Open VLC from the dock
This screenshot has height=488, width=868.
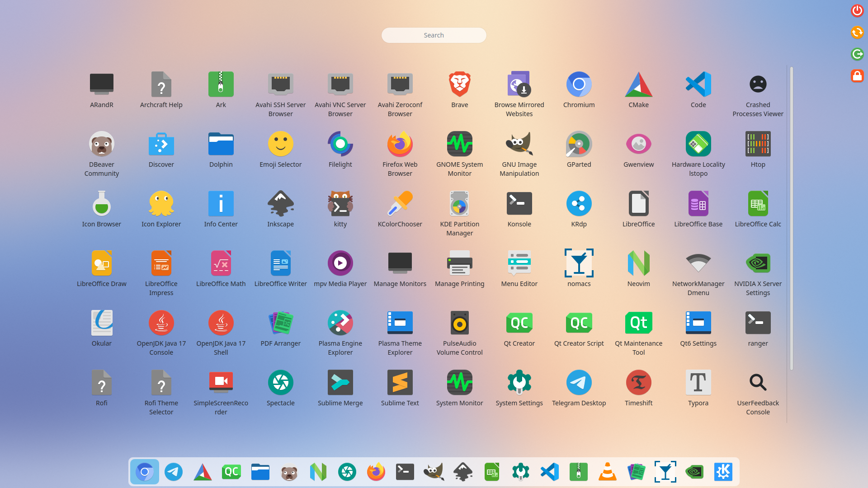click(608, 472)
